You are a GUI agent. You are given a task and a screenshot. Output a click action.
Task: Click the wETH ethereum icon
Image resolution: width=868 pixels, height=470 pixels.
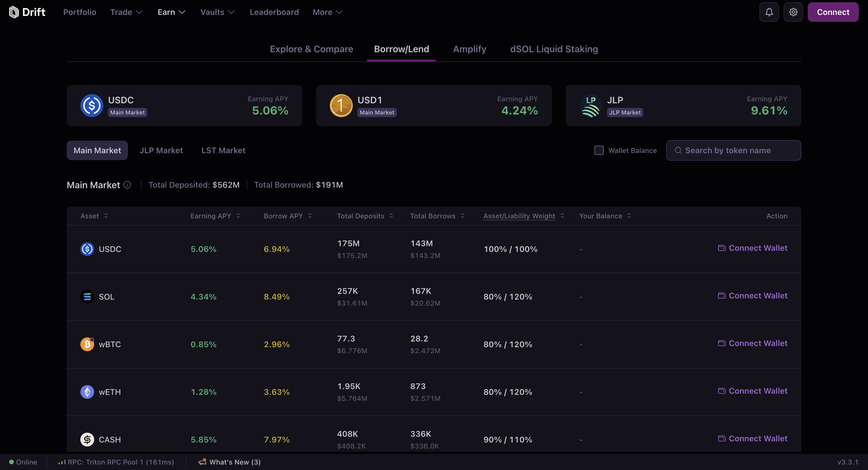coord(87,392)
